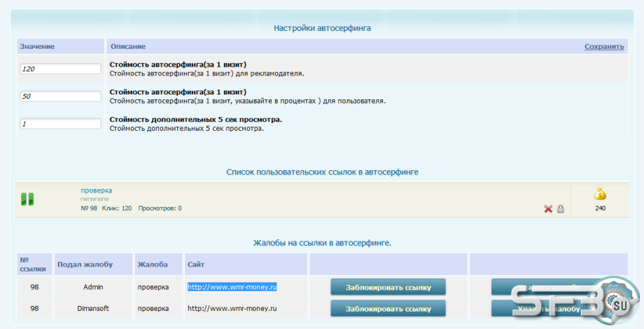The image size is (644, 329).
Task: Click the Значение column header
Action: [37, 46]
